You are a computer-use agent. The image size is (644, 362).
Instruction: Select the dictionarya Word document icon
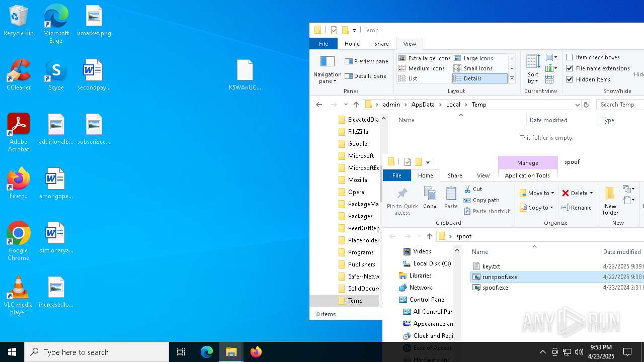56,238
